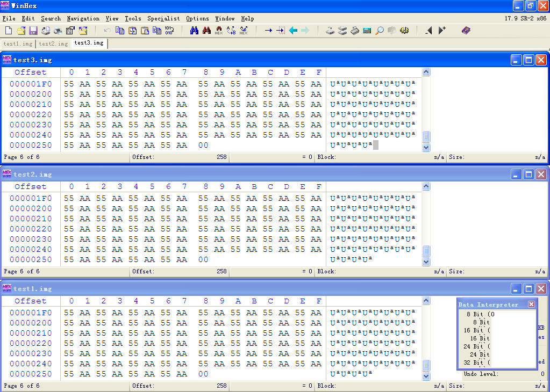Click the Undo arrow toolbar icon
The height and width of the screenshot is (392, 550).
tap(108, 31)
